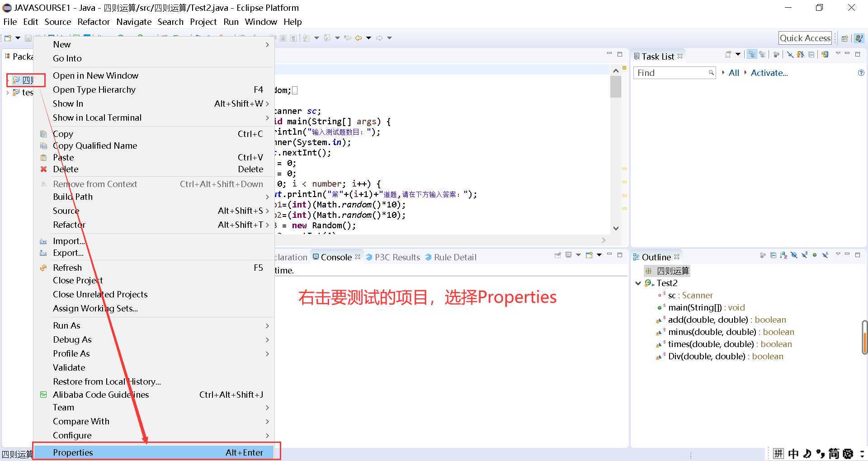Image resolution: width=868 pixels, height=461 pixels.
Task: Click the All working set link
Action: [x=734, y=73]
